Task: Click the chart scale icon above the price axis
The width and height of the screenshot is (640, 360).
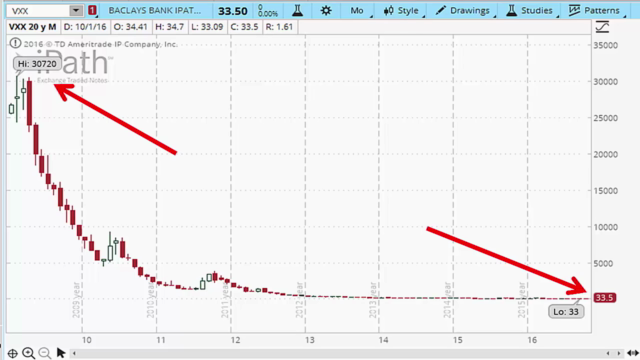Action: coord(602,27)
